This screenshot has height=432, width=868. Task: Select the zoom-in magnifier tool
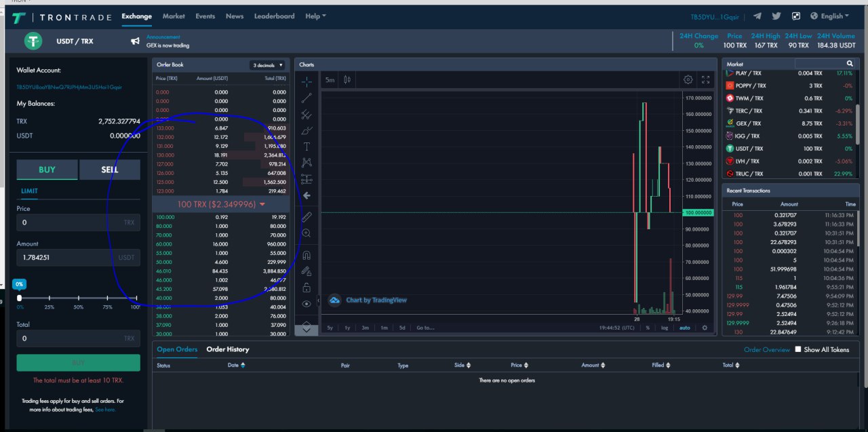click(307, 233)
